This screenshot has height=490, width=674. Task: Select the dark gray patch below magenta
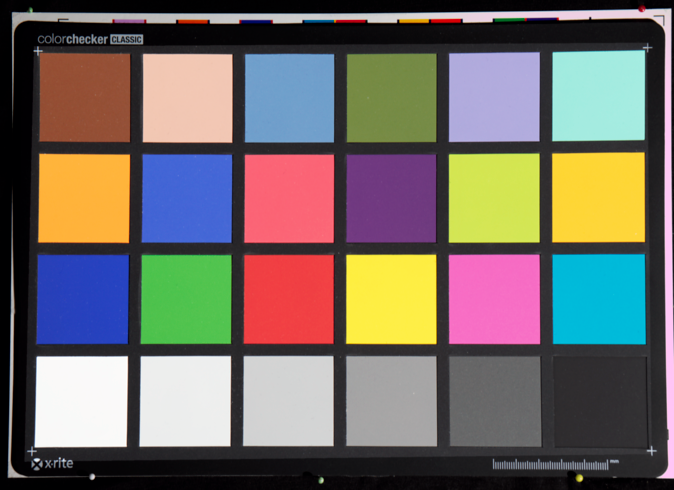[495, 401]
